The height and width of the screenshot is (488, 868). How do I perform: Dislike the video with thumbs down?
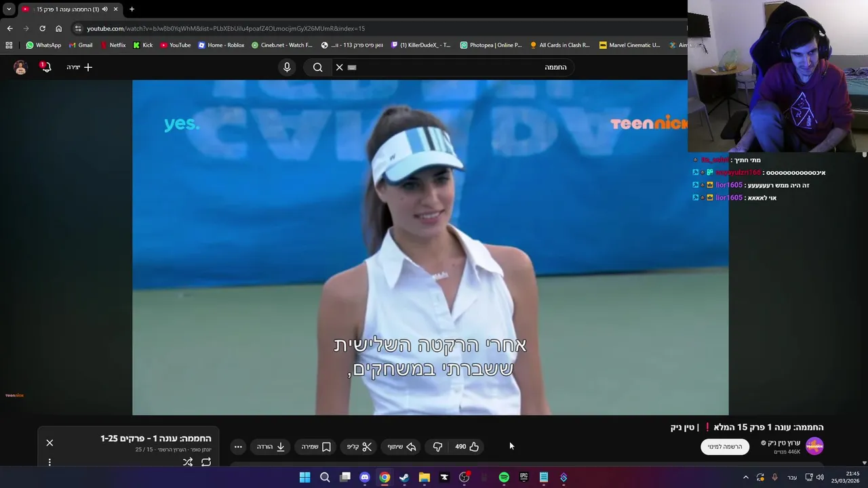tap(437, 447)
